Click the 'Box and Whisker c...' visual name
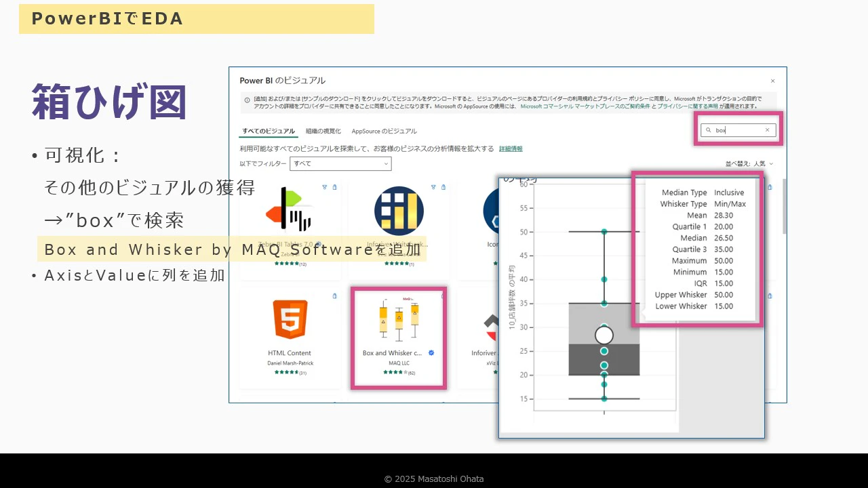 click(x=393, y=353)
